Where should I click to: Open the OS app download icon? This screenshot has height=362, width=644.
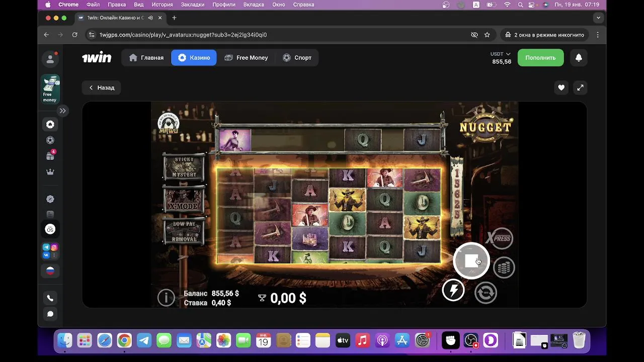coord(50,229)
